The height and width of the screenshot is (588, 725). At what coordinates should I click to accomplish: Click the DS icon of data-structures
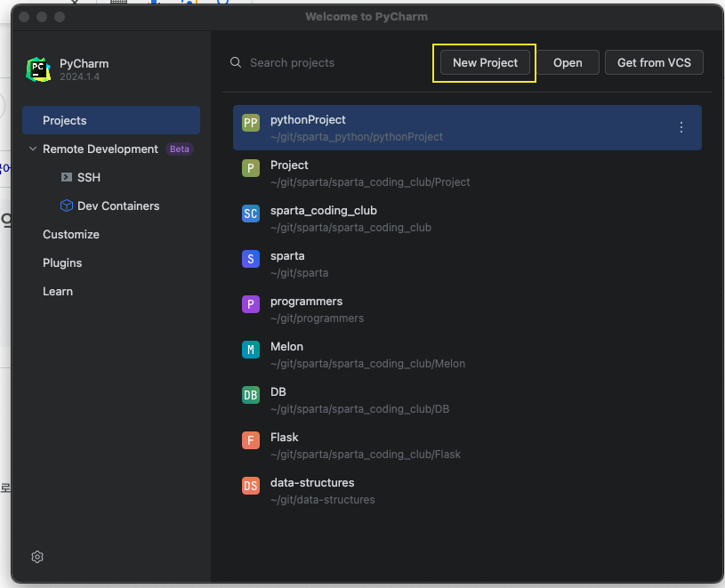click(251, 486)
